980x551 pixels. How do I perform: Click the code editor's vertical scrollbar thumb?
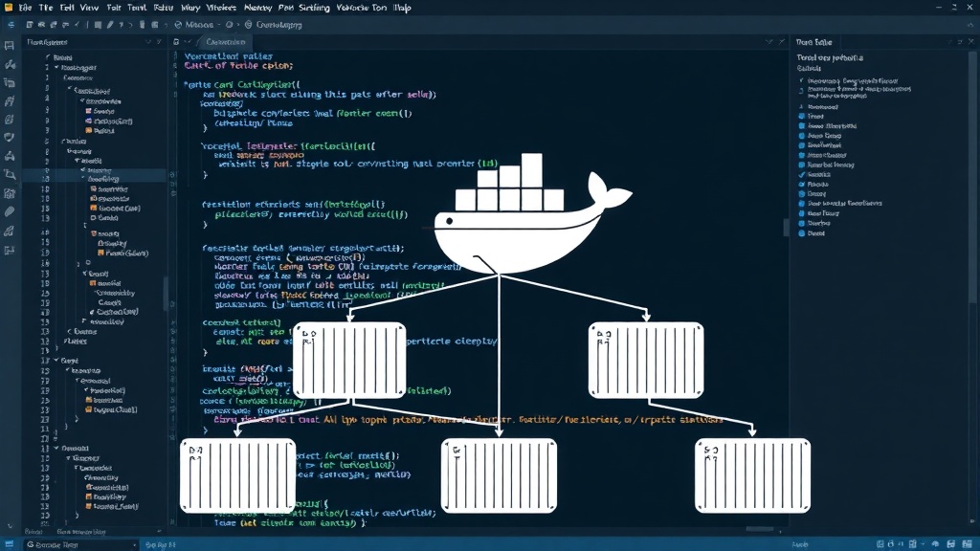(787, 227)
